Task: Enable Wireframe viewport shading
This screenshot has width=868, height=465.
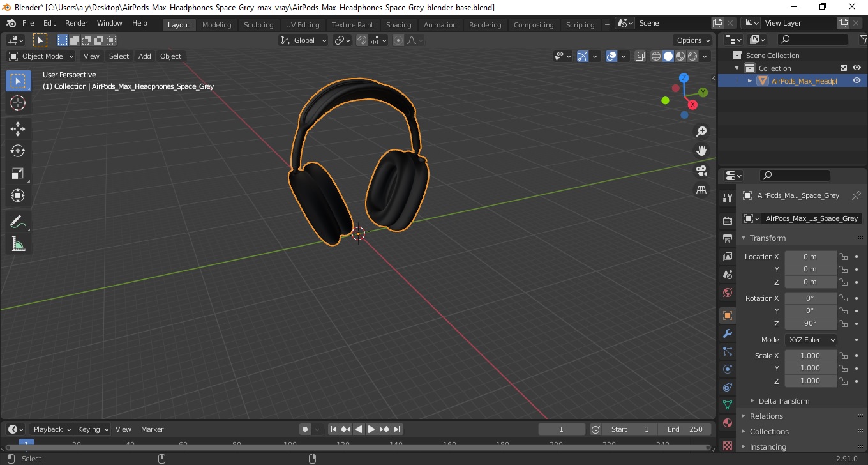Action: [x=656, y=56]
